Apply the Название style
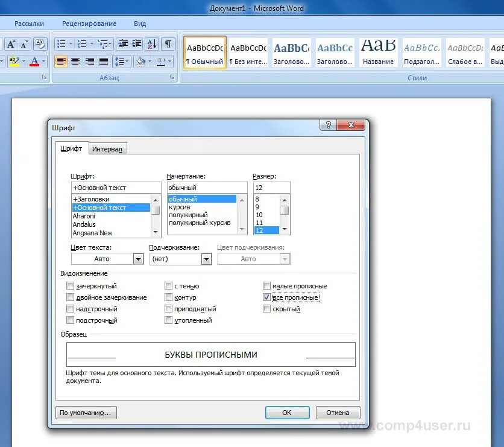The image size is (504, 447). pos(379,52)
